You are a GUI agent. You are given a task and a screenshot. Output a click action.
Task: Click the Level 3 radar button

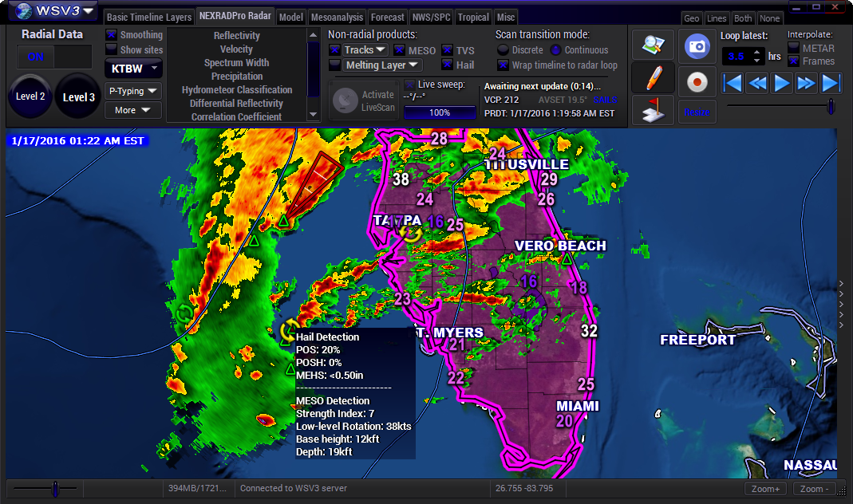pos(78,96)
